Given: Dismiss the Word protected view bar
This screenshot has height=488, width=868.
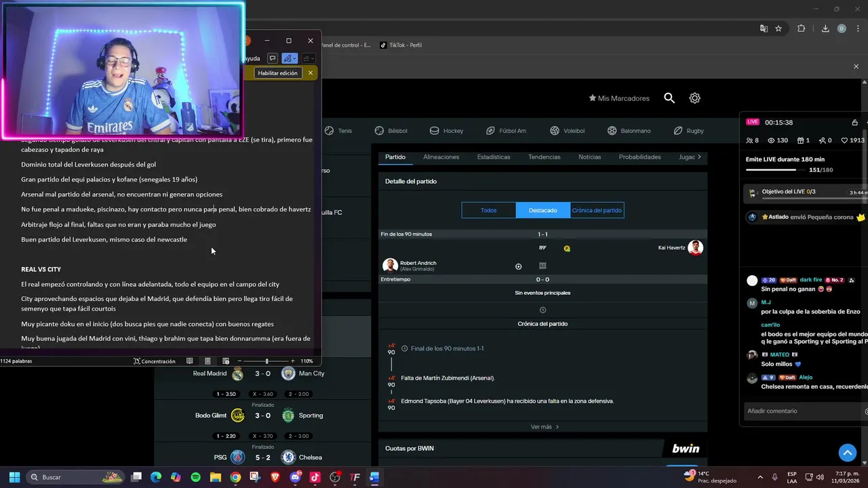Looking at the screenshot, I should (311, 73).
